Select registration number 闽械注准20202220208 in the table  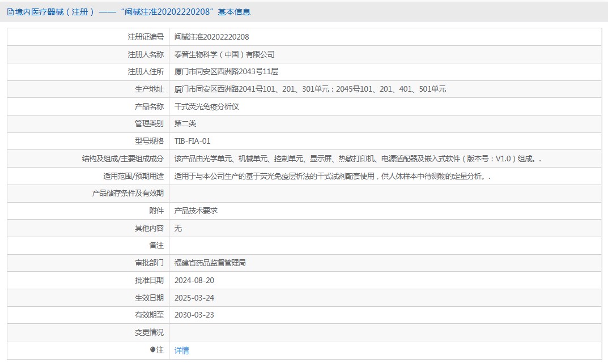(x=211, y=37)
